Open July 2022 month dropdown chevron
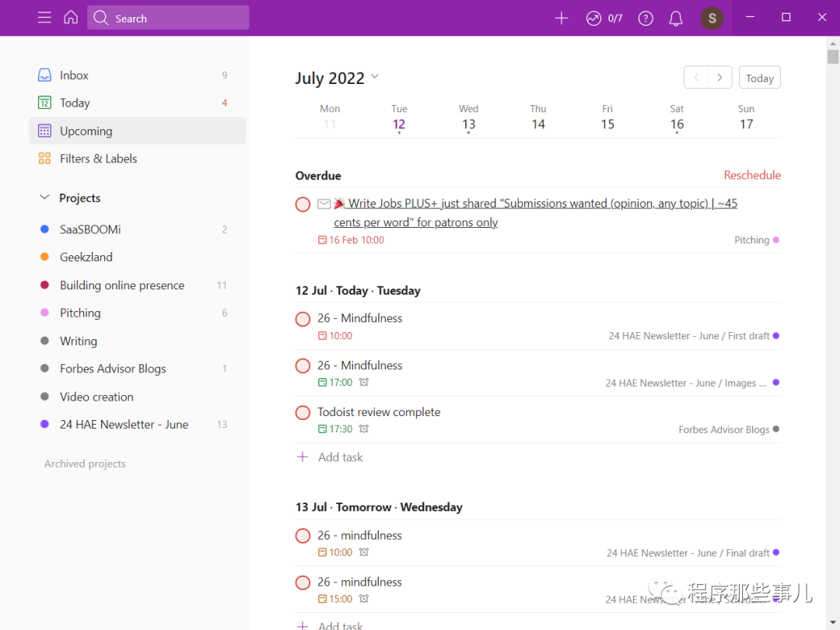 pos(375,76)
